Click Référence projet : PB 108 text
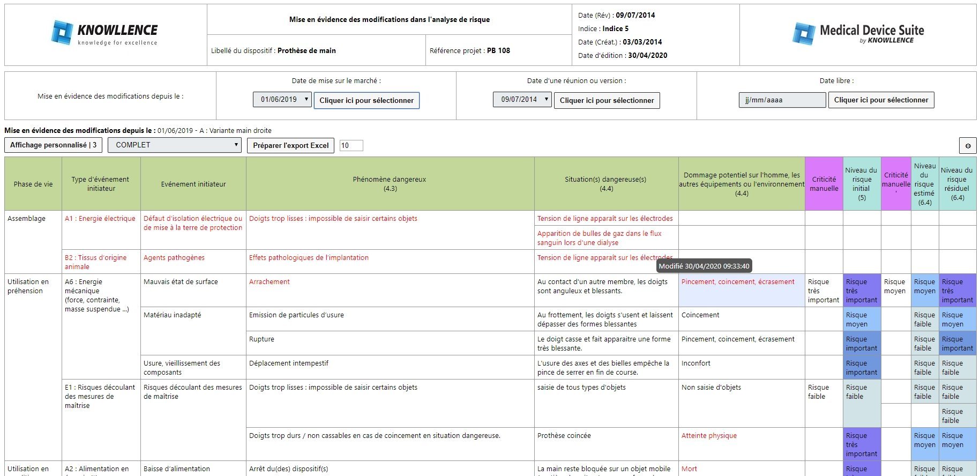Image resolution: width=980 pixels, height=476 pixels. 470,50
